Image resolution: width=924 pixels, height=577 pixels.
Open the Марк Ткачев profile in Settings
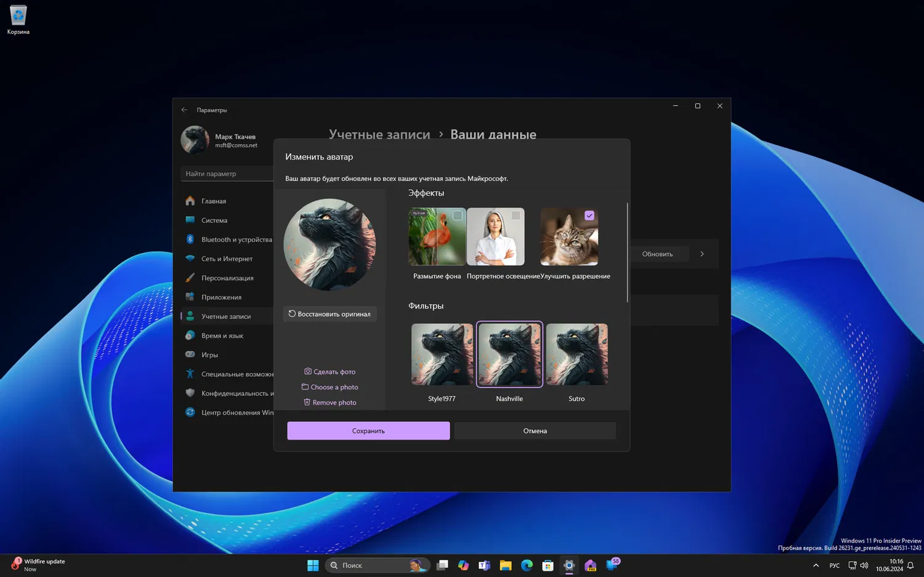coord(219,140)
